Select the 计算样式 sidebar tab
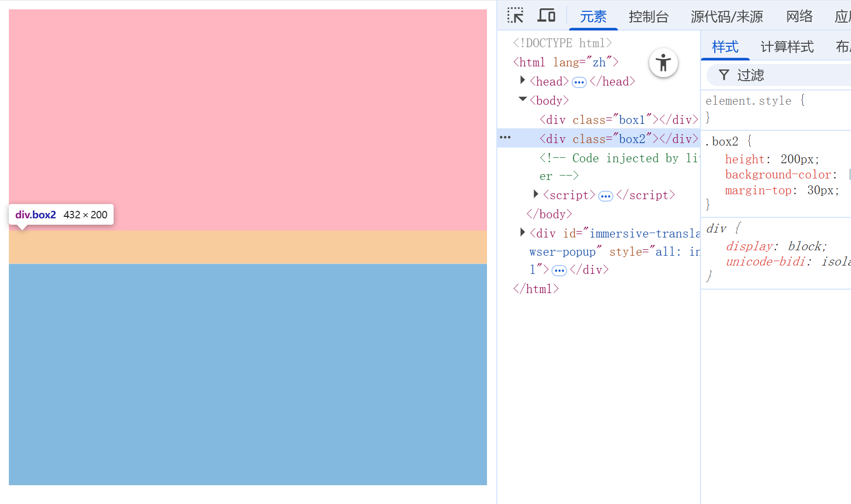This screenshot has width=851, height=504. [787, 47]
